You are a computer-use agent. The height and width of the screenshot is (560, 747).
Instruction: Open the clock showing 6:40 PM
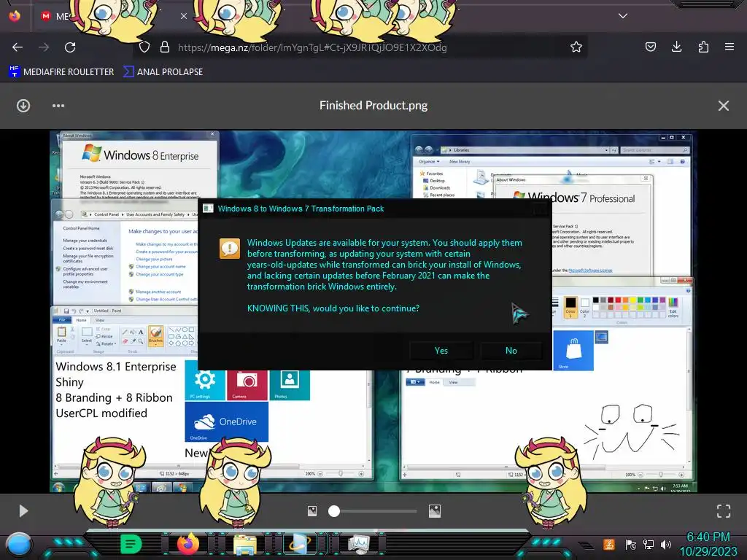click(x=708, y=544)
